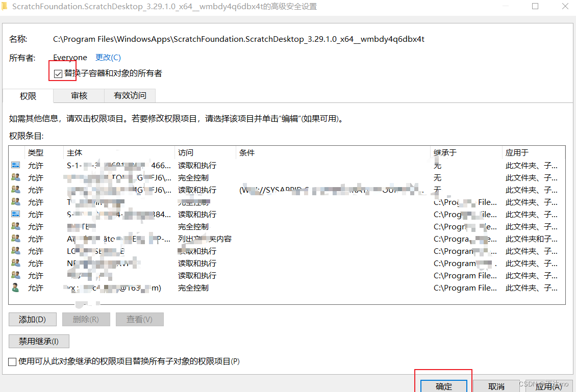Image resolution: width=576 pixels, height=392 pixels.
Task: Switch to the 有效访问 tab
Action: tap(130, 95)
